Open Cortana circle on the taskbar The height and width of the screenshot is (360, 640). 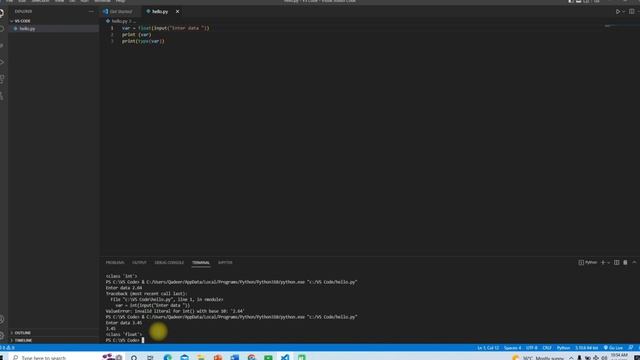[x=134, y=358]
